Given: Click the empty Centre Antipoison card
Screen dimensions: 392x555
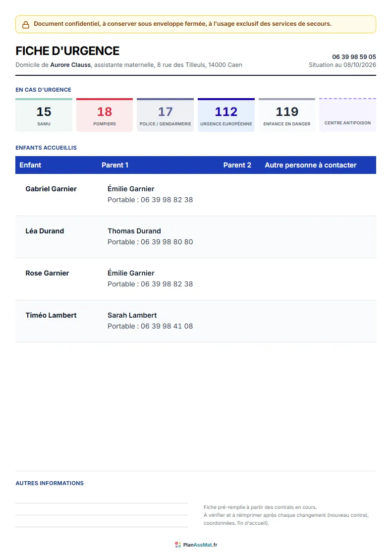Looking at the screenshot, I should click(x=348, y=115).
